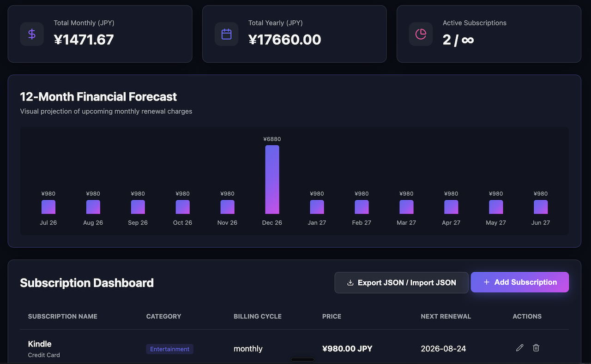The width and height of the screenshot is (591, 364).
Task: Open the Add Subscription dialog
Action: [520, 282]
